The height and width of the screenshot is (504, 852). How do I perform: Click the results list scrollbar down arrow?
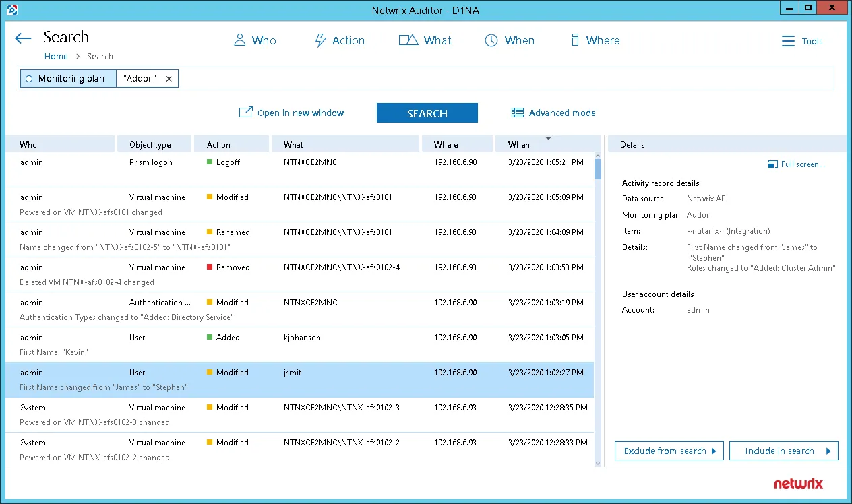point(598,463)
